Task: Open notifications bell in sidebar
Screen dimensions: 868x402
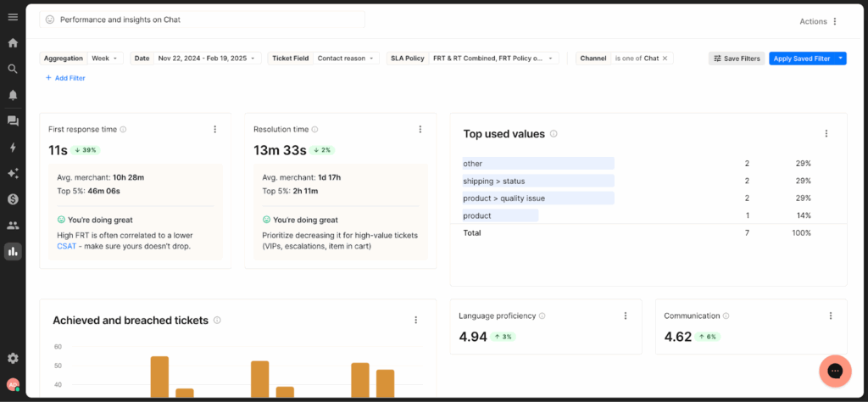Action: tap(13, 95)
